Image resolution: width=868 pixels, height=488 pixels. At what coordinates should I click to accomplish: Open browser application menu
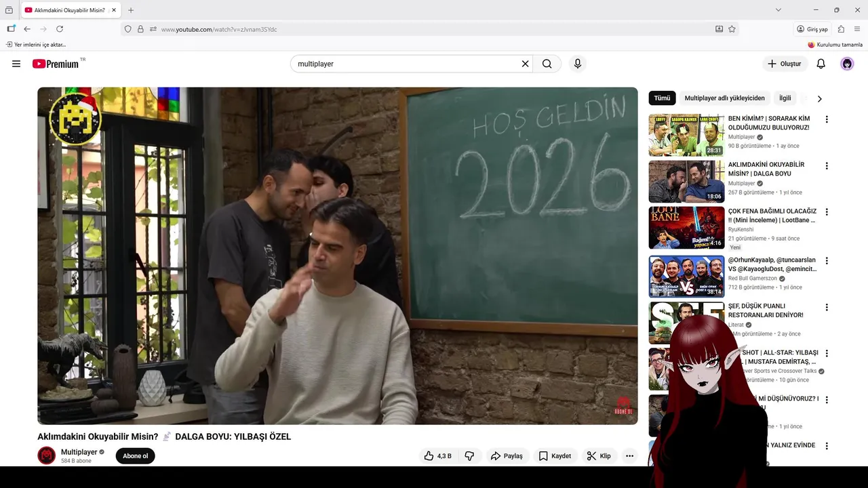[857, 29]
